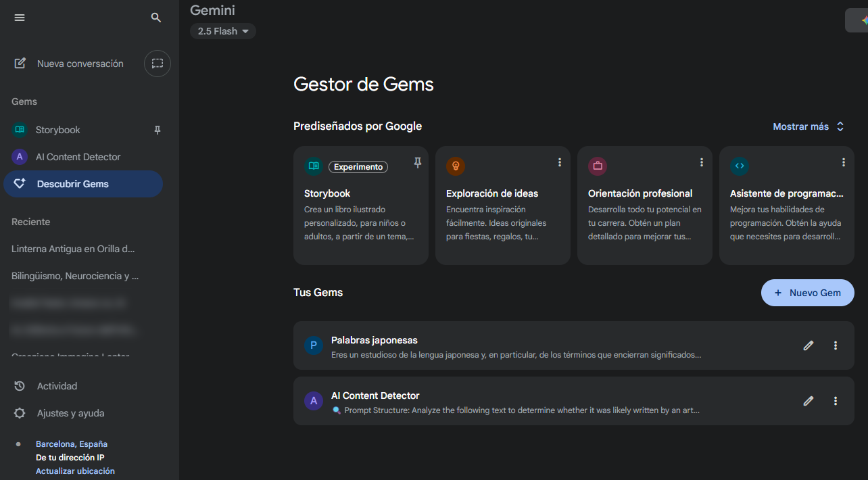Open options menu for Asistente de programación
The image size is (868, 480).
844,162
